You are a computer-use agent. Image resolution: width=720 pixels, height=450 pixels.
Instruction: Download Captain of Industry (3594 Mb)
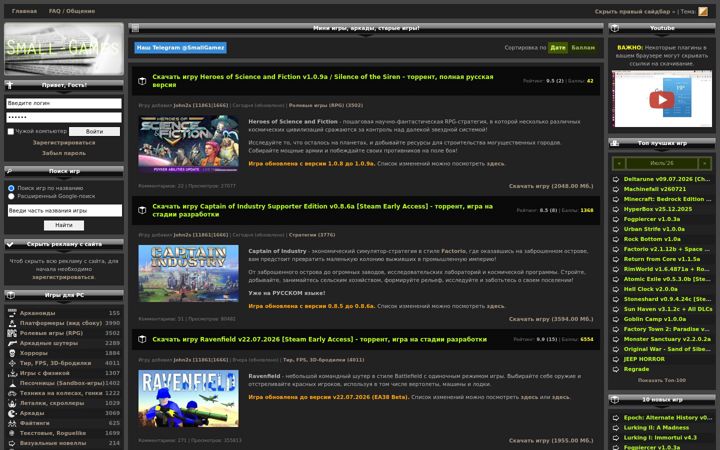tap(551, 319)
